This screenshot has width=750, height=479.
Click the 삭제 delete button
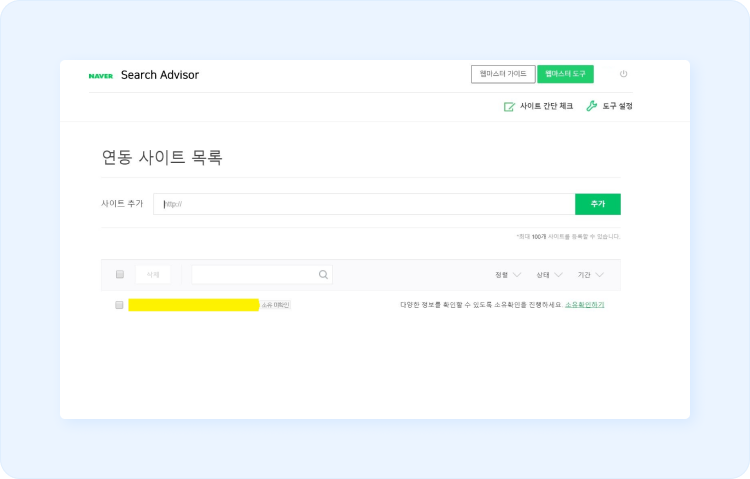[x=153, y=274]
